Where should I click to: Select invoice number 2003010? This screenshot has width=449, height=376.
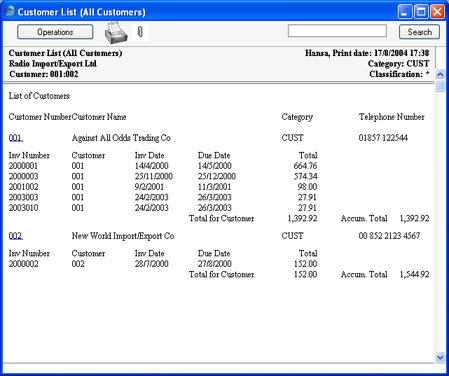point(23,208)
